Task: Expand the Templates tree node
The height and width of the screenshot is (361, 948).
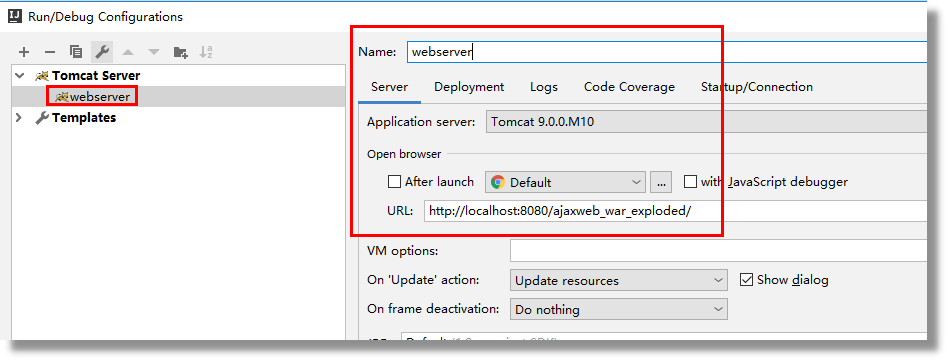Action: (x=20, y=118)
